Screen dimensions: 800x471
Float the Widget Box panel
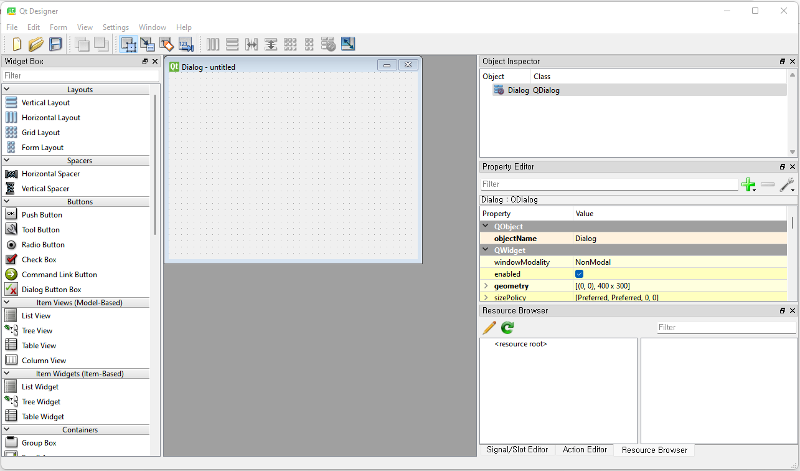click(x=145, y=61)
